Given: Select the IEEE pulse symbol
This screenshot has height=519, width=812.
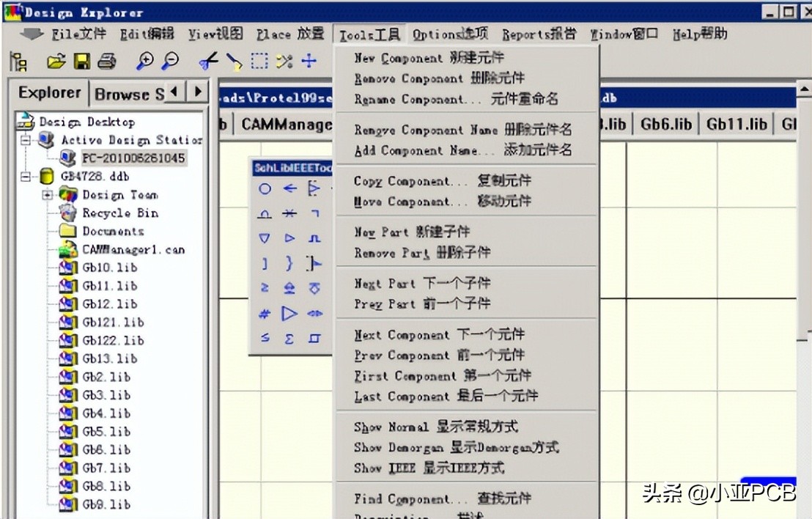Looking at the screenshot, I should [315, 238].
